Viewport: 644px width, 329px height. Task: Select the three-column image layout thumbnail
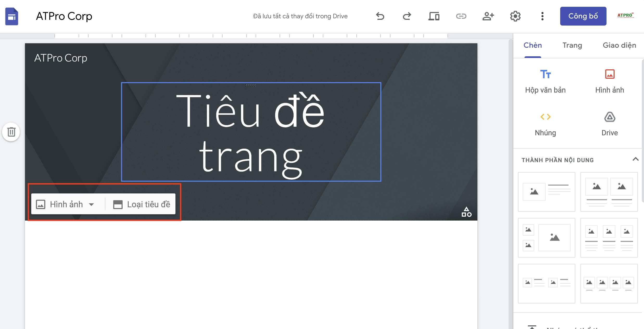click(609, 238)
